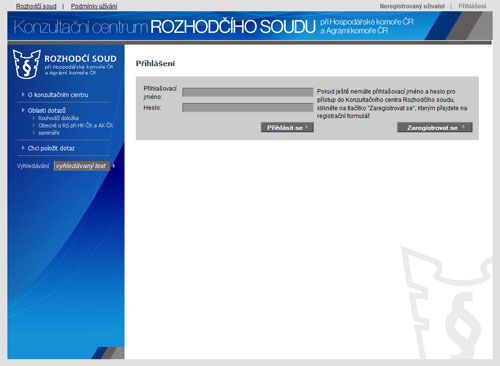
Task: Go to Chci položit dotaz
Action: click(x=51, y=148)
